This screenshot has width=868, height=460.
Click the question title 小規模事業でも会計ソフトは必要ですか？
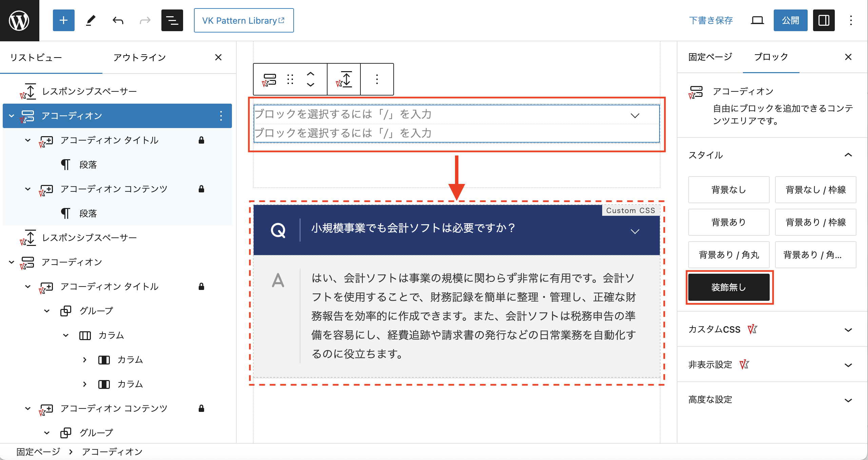pyautogui.click(x=413, y=228)
